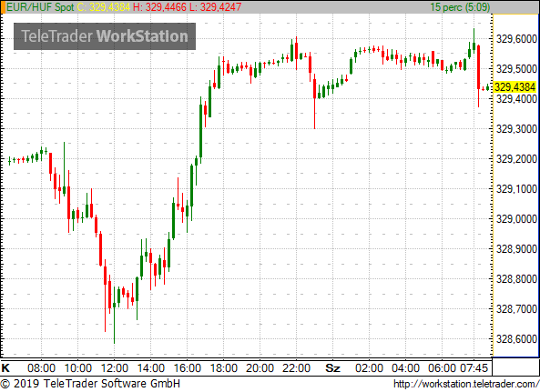The image size is (540, 392).
Task: Click the 2019 TeleTrader Software GmbH copyright text
Action: (90, 384)
